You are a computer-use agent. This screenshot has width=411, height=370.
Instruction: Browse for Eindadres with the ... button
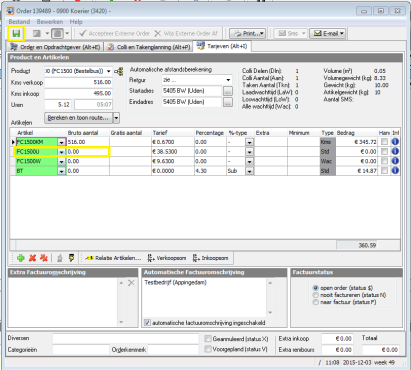click(x=228, y=102)
